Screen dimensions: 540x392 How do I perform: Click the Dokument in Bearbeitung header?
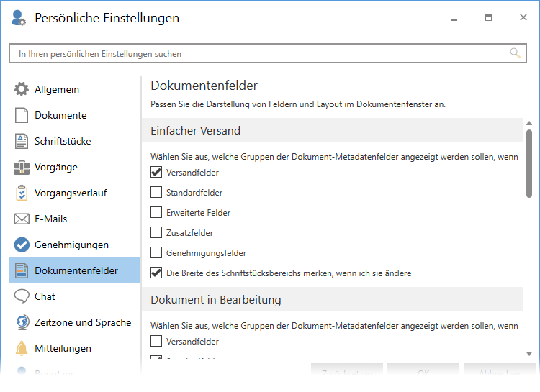333,299
